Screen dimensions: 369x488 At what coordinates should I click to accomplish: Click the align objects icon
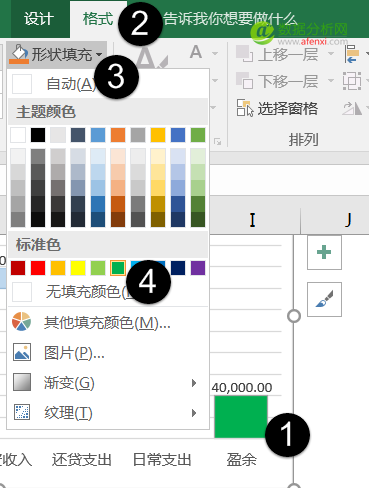(x=352, y=54)
